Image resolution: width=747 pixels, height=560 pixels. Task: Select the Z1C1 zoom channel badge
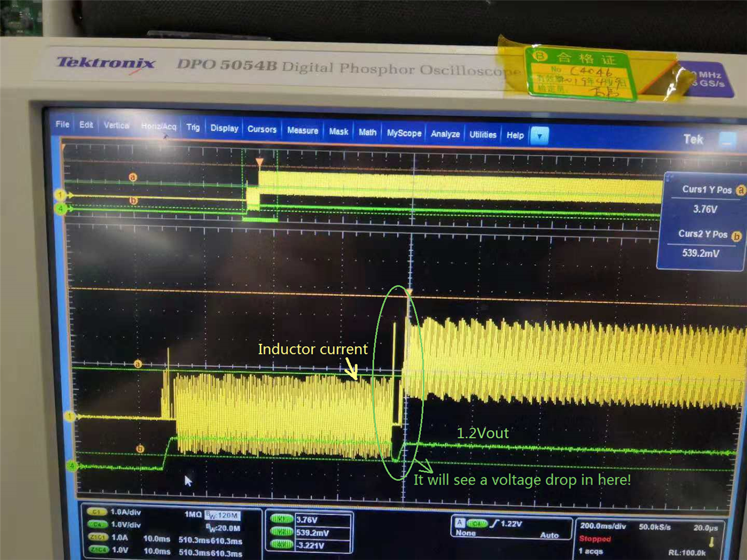[97, 538]
